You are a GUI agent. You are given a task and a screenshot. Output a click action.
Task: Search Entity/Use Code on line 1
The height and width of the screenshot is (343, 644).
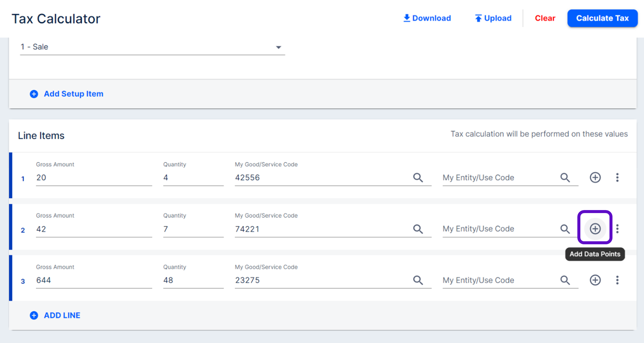click(x=565, y=178)
